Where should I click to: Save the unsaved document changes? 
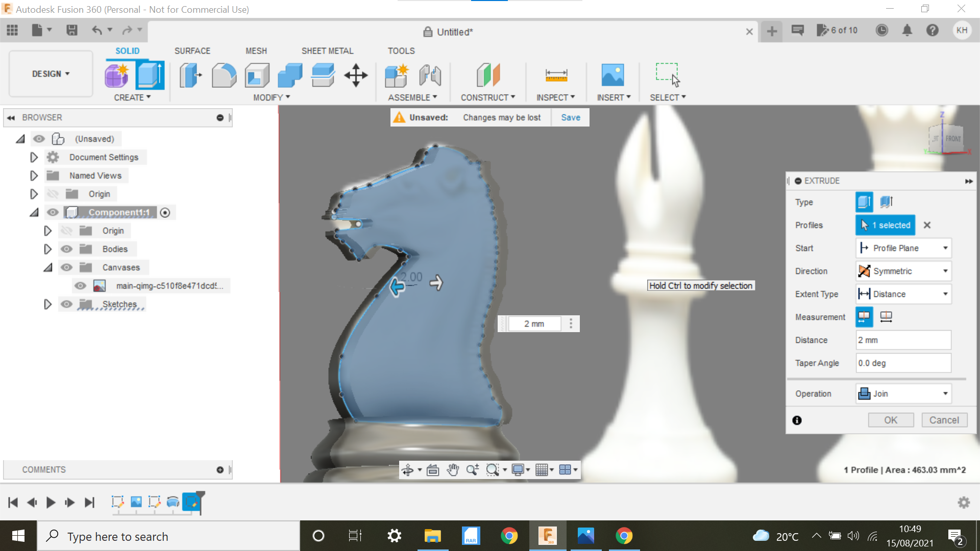coord(570,117)
